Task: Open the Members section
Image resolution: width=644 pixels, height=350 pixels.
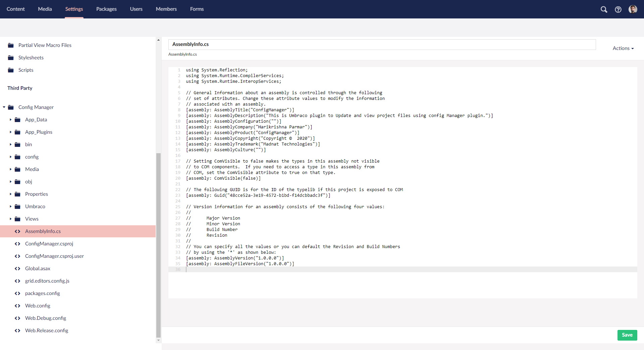Action: tap(166, 9)
